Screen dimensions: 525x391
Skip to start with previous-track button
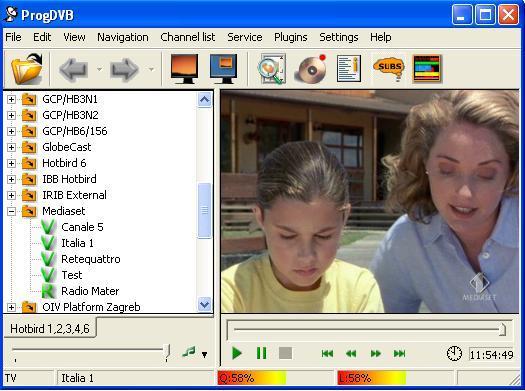click(x=327, y=354)
